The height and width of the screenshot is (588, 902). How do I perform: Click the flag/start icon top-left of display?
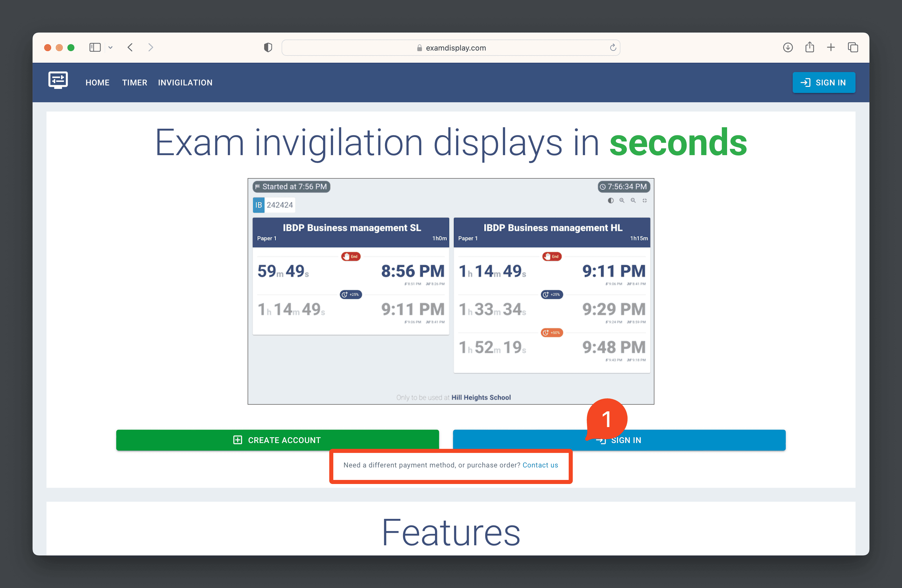pos(260,187)
